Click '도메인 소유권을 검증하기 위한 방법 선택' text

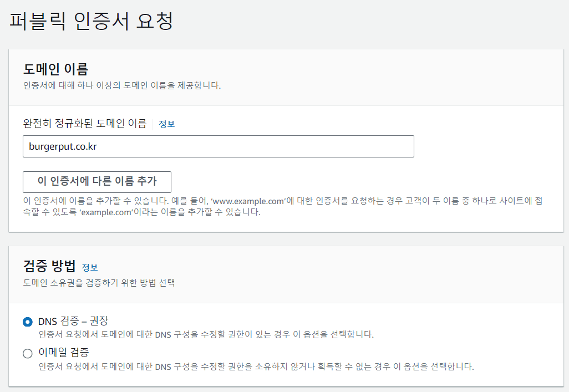(99, 283)
